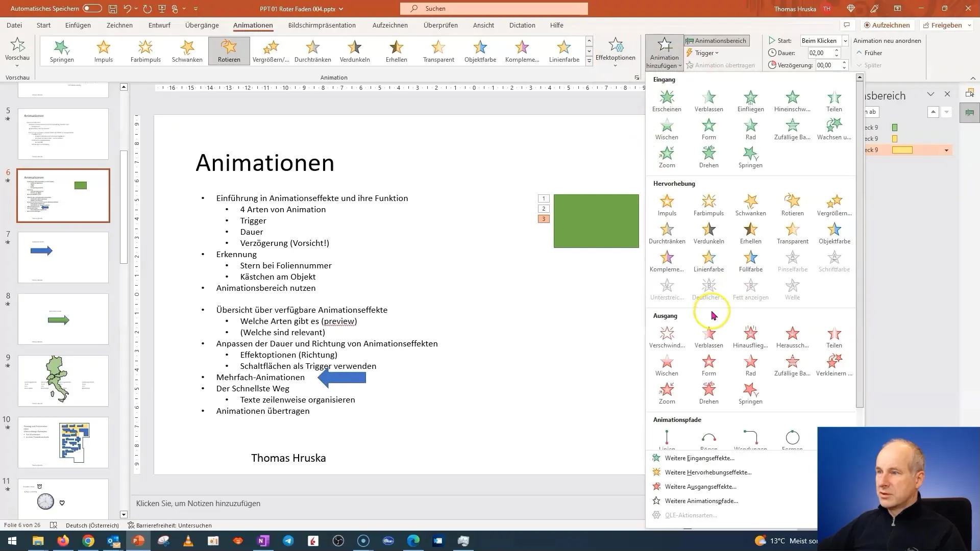The width and height of the screenshot is (980, 551).
Task: Click Weitere Ausgangseffekte button
Action: pos(701,486)
